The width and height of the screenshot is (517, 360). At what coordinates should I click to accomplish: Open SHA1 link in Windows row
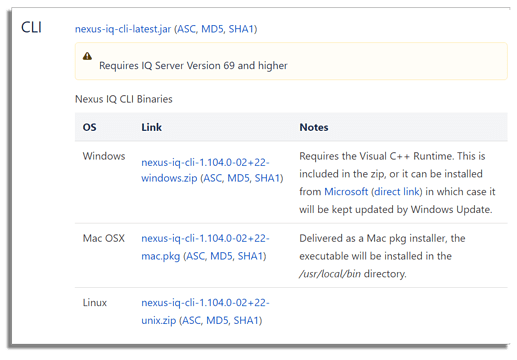pyautogui.click(x=267, y=178)
